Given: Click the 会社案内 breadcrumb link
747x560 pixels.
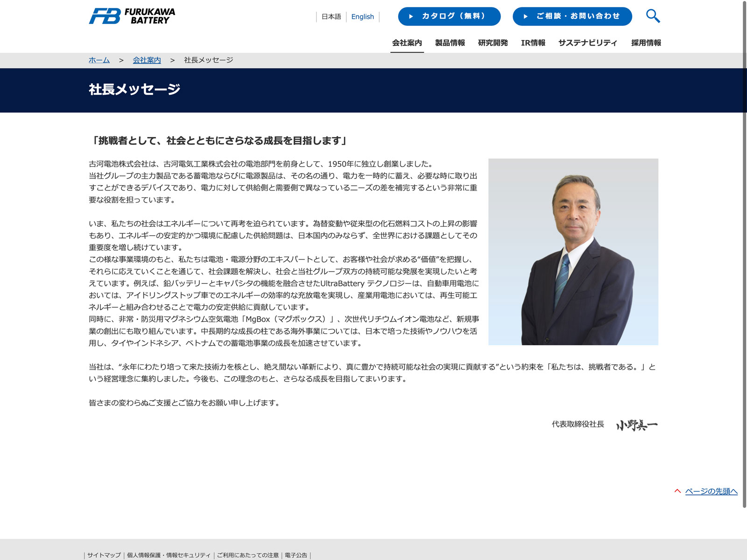Looking at the screenshot, I should pos(147,60).
